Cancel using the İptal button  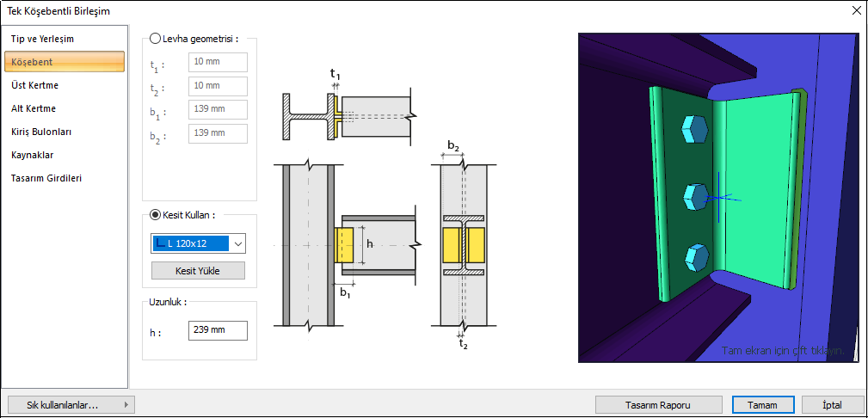832,404
